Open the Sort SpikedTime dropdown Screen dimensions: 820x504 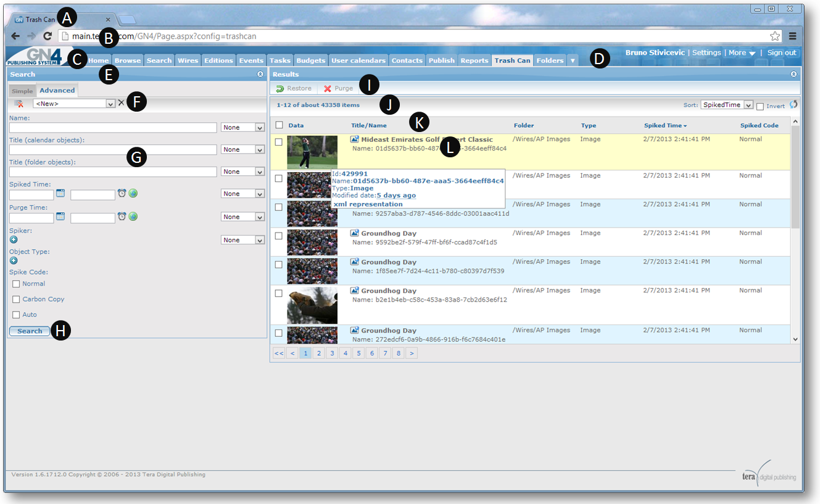(x=727, y=105)
